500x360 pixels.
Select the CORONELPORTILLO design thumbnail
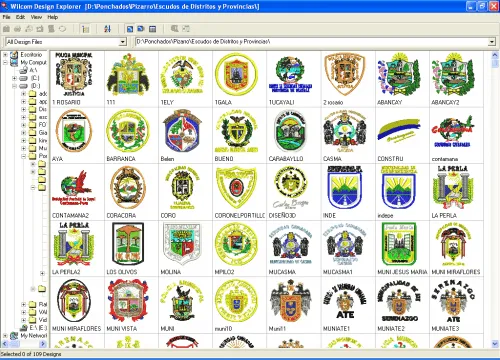click(x=237, y=188)
